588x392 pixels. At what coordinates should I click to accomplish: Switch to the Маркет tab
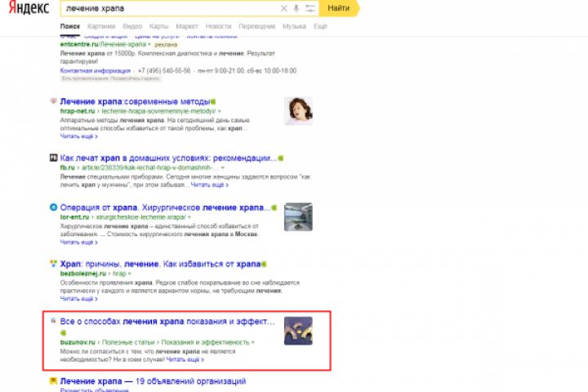click(187, 26)
